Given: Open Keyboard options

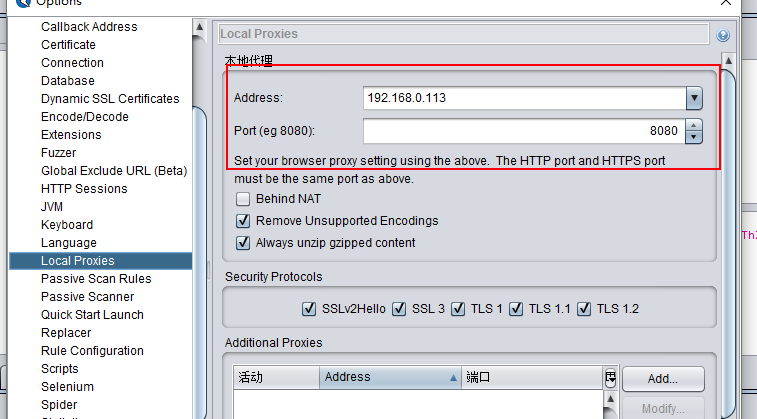Looking at the screenshot, I should 67,225.
